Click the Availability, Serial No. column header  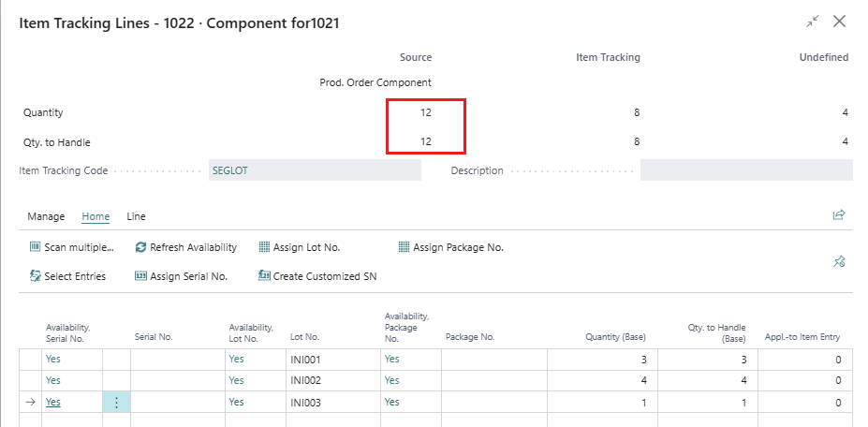click(x=68, y=332)
